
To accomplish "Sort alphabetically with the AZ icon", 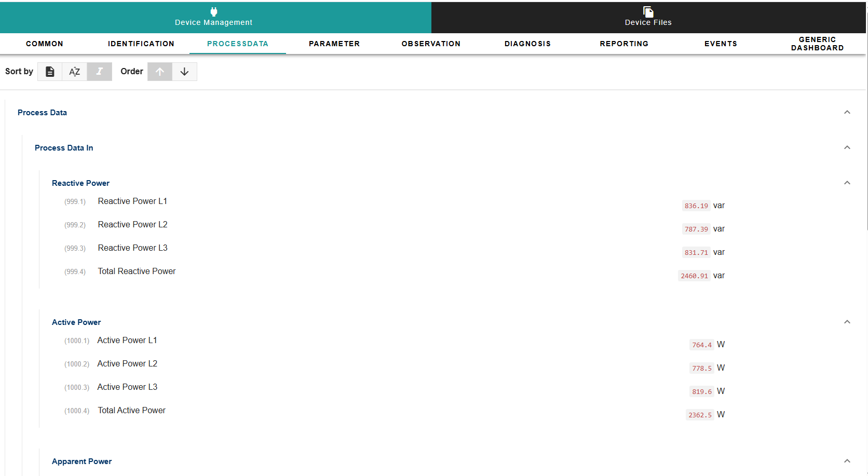I will (74, 72).
